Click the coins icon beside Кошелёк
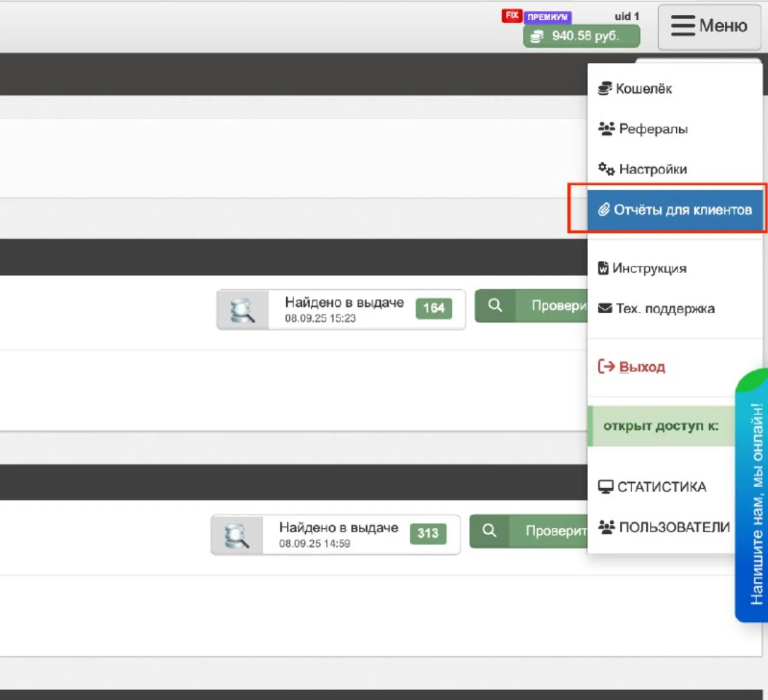This screenshot has height=700, width=768. click(605, 89)
